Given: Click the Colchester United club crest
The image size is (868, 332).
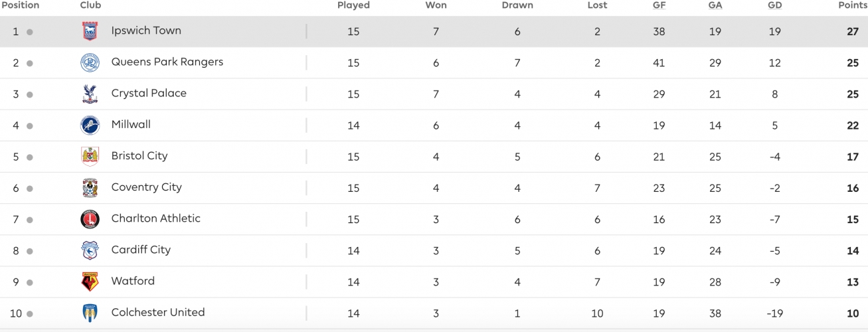Looking at the screenshot, I should tap(90, 313).
